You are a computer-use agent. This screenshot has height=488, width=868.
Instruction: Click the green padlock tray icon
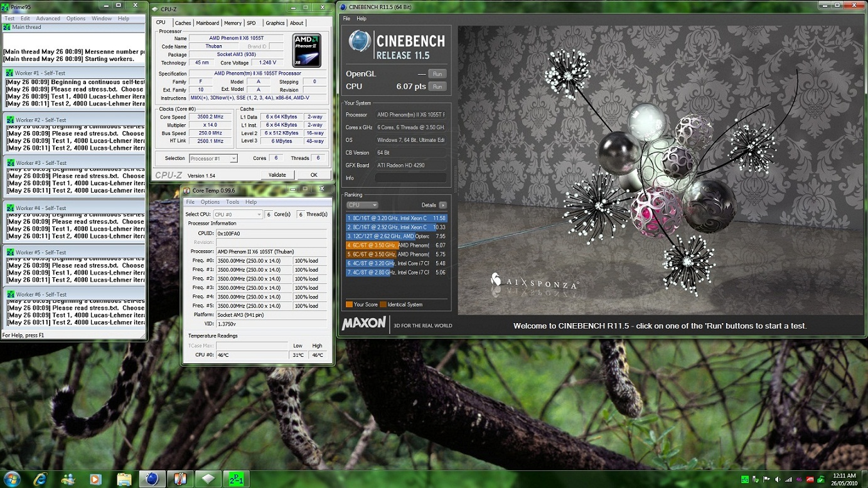pos(821,480)
